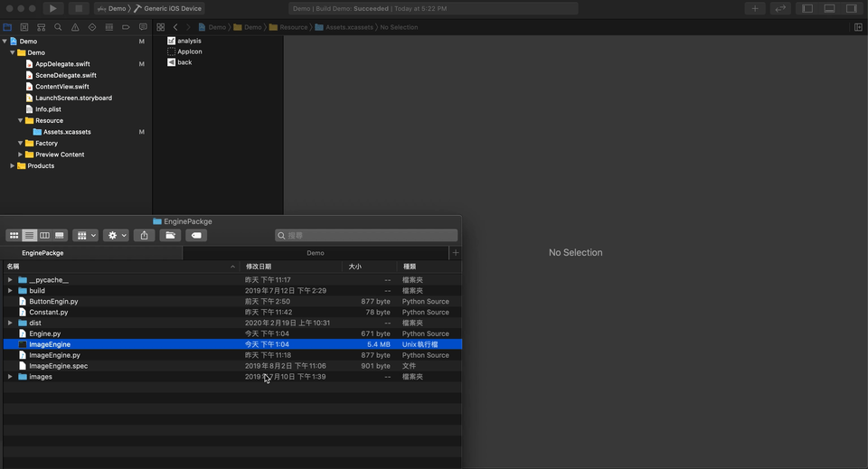Screen dimensions: 868x469
Task: Open the Library with the plus button
Action: [x=755, y=8]
